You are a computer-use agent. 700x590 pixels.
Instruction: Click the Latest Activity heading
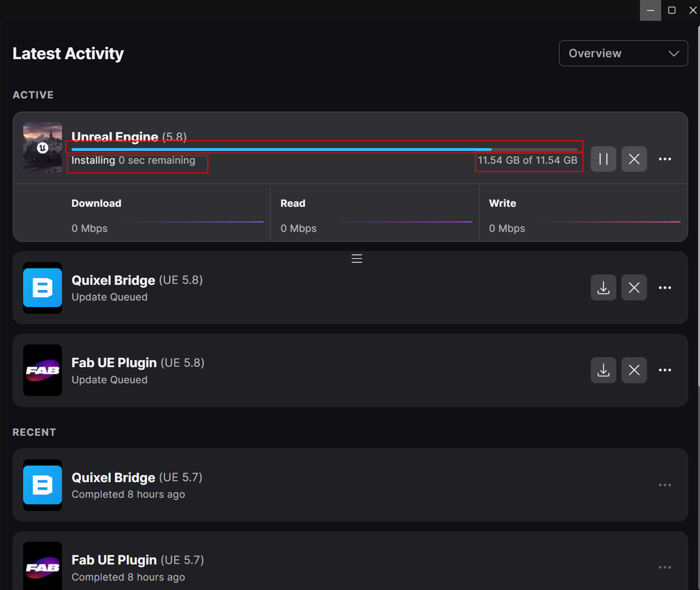pos(68,53)
